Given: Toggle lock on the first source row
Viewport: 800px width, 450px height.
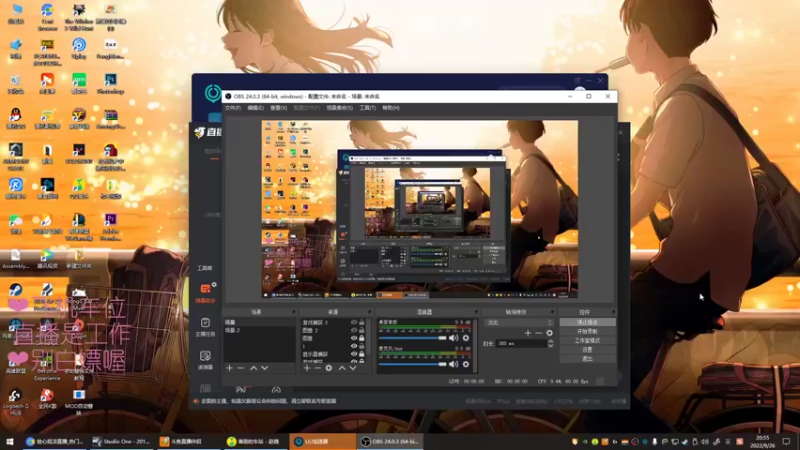Looking at the screenshot, I should [362, 322].
